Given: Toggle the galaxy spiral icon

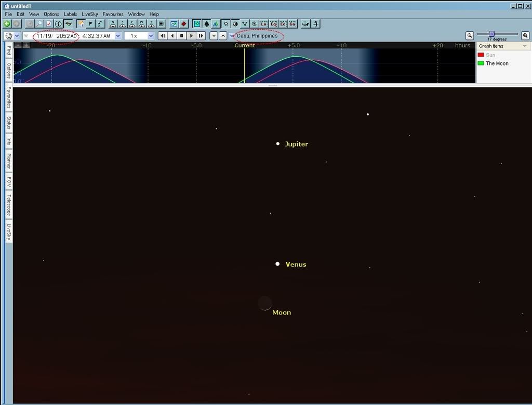Looking at the screenshot, I should (254, 24).
